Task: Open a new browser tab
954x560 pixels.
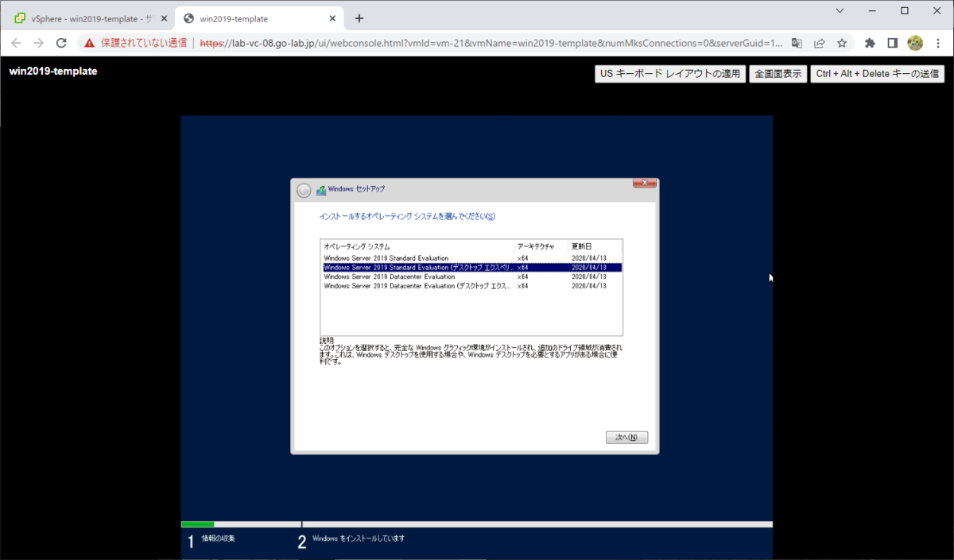Action: 359,18
